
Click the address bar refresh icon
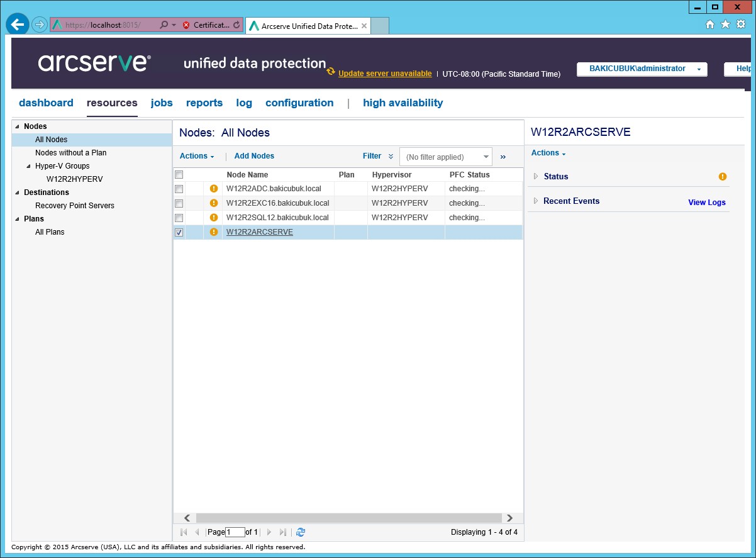236,25
